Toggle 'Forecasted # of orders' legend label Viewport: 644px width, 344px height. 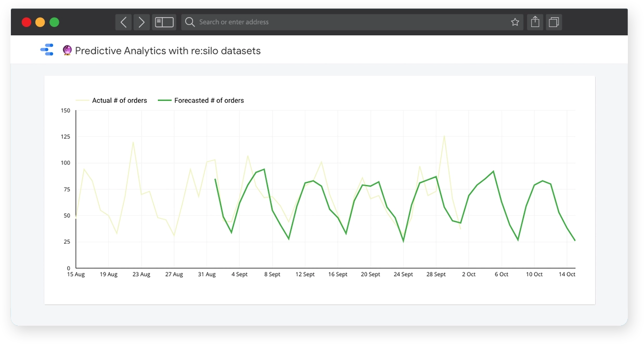pos(209,100)
